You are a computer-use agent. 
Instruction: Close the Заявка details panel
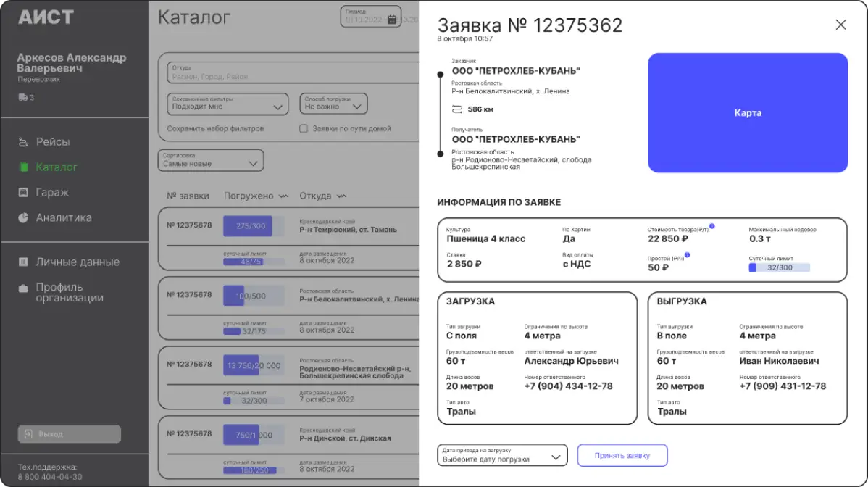coord(840,25)
